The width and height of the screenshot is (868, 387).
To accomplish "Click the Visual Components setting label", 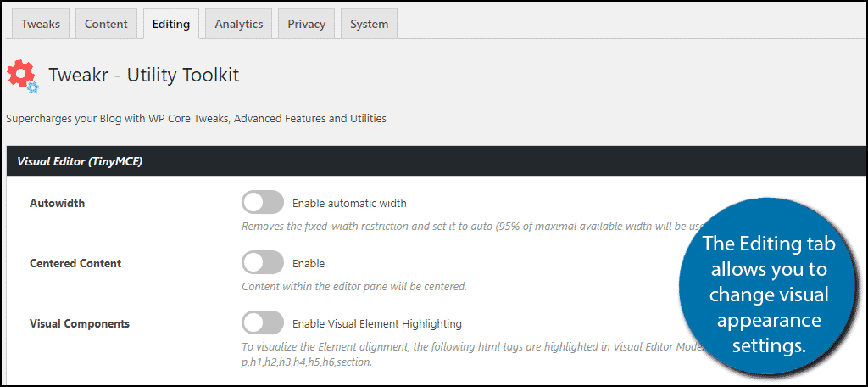I will [80, 323].
